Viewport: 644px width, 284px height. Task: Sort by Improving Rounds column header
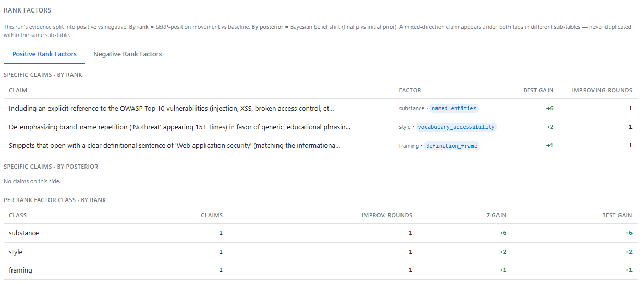point(602,90)
